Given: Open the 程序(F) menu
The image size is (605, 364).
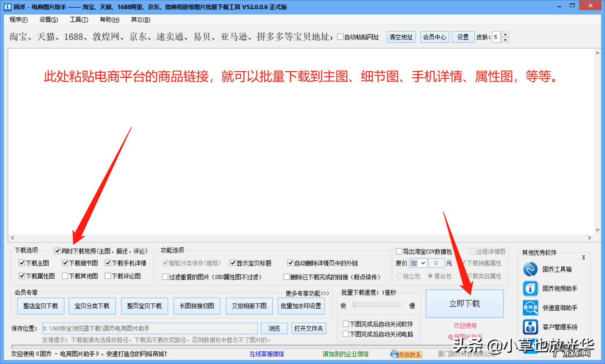Looking at the screenshot, I should pos(18,20).
